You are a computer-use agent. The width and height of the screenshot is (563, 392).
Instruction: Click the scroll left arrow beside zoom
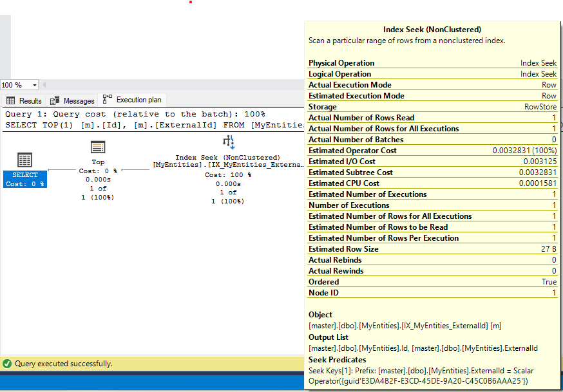[46, 85]
